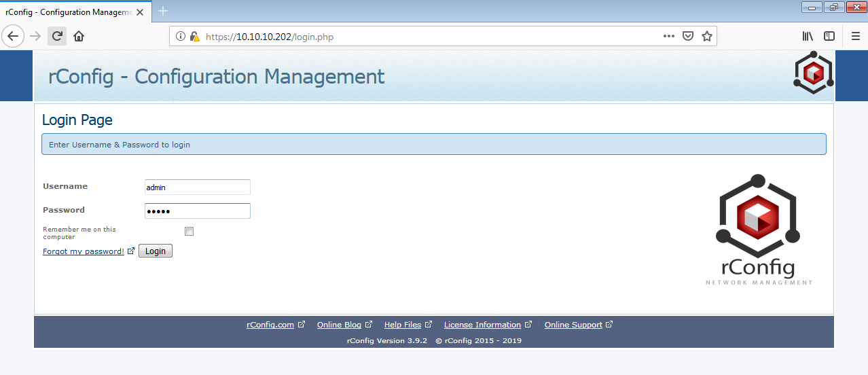Click the Password label
Screen dimensions: 868x375
point(64,210)
